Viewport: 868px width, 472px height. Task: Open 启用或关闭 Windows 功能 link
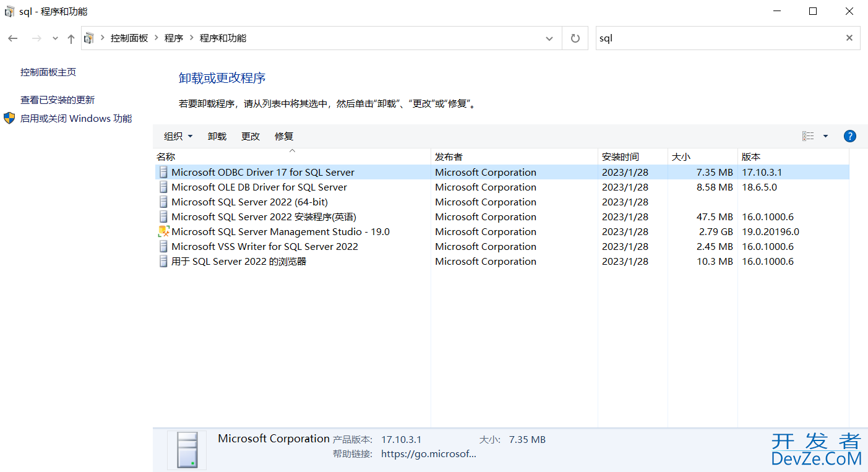(x=76, y=119)
